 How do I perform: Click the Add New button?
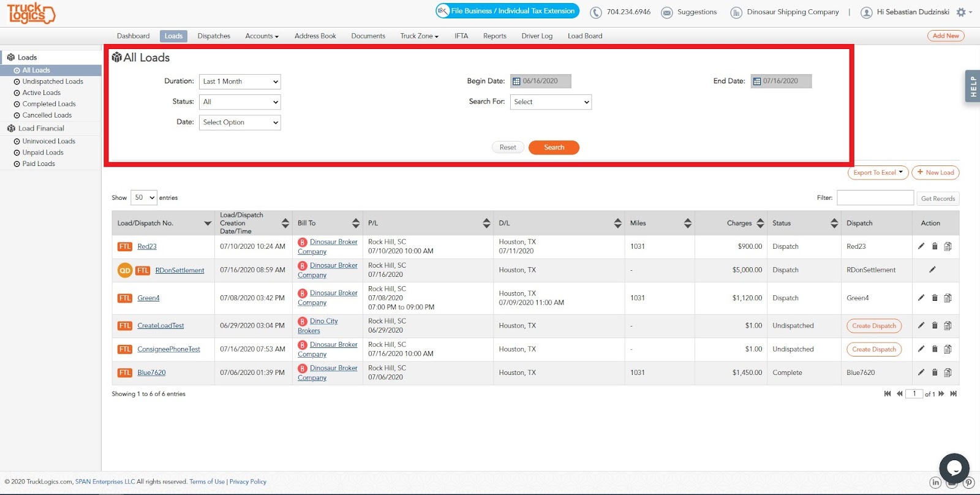[946, 36]
